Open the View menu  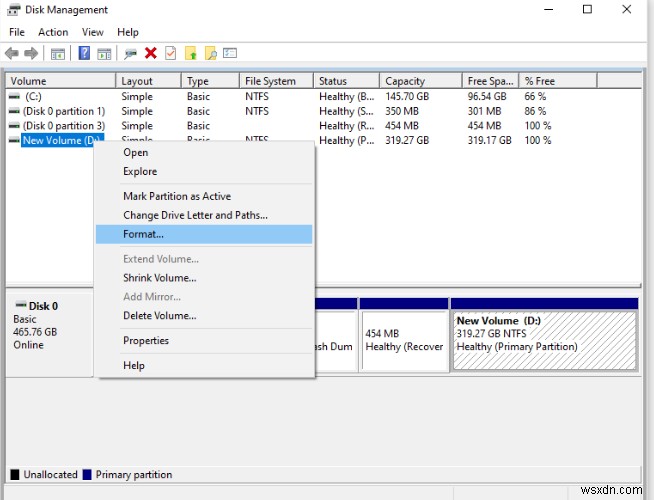93,33
